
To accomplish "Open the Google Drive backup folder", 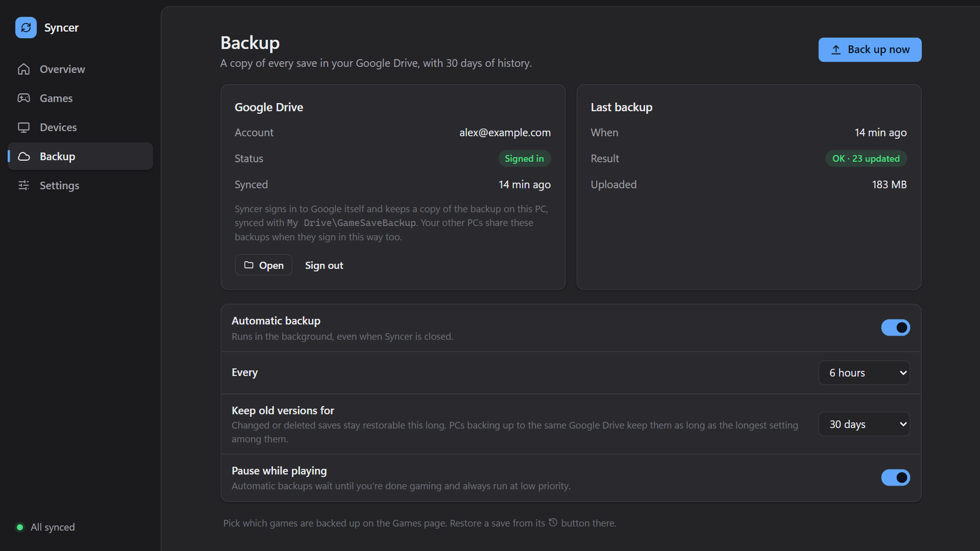I will pyautogui.click(x=264, y=265).
